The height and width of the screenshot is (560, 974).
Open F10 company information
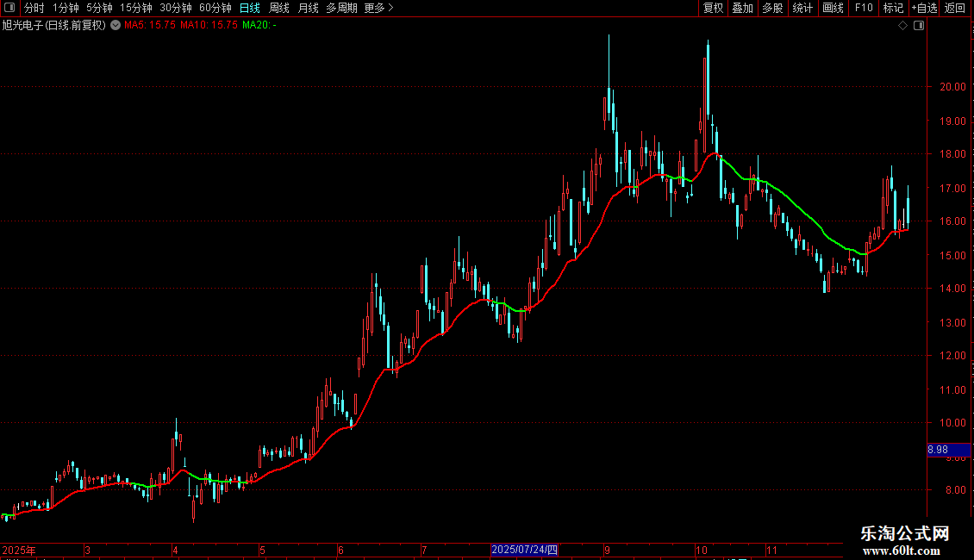(864, 8)
